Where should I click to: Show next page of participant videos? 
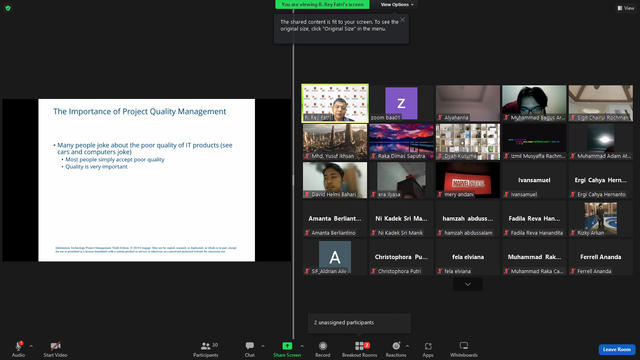coord(468,284)
